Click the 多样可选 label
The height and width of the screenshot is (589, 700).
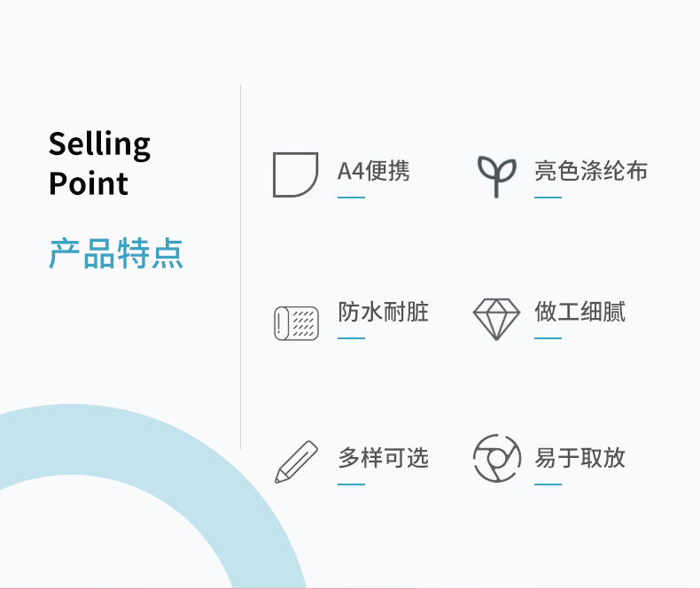tap(383, 458)
